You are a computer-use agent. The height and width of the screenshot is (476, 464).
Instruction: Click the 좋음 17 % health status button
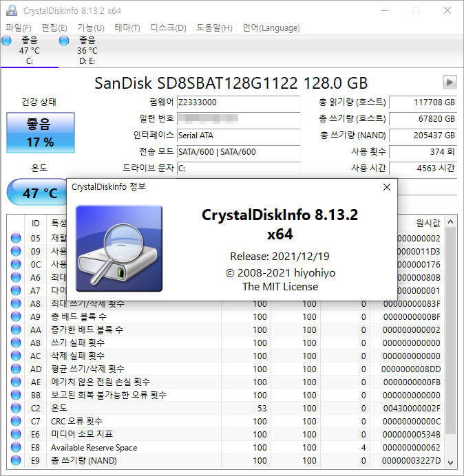coord(41,133)
